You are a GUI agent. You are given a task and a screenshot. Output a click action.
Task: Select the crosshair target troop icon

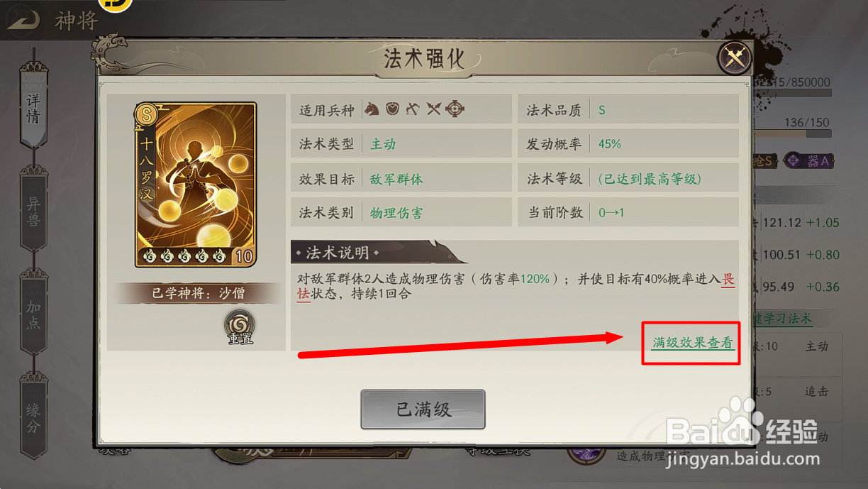455,109
